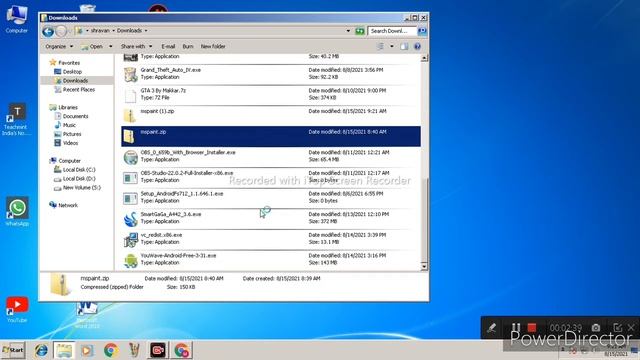
Task: Click the recorder pen annotate icon
Action: coord(491,327)
